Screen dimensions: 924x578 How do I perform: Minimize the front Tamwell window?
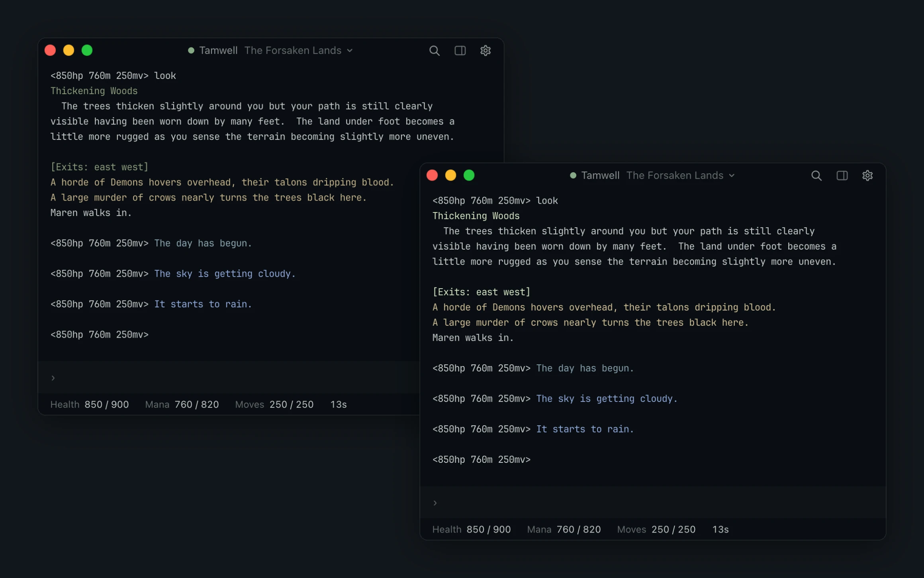[x=450, y=175]
